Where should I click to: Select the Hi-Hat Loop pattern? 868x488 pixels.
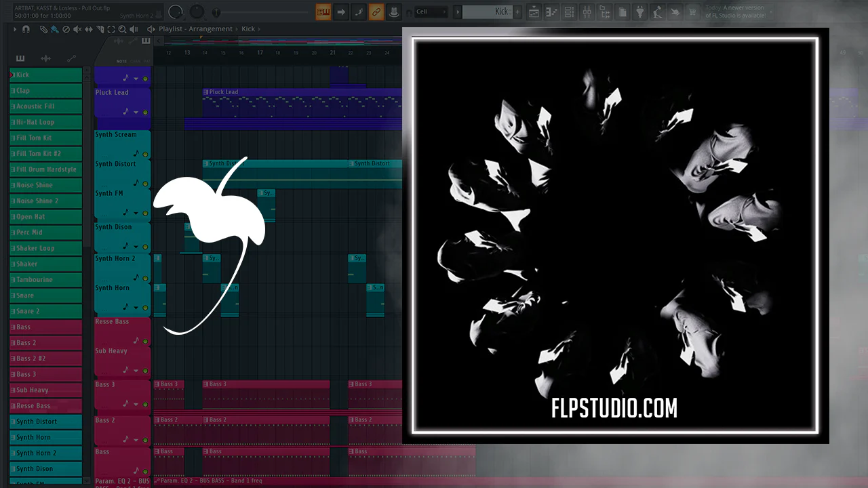45,122
